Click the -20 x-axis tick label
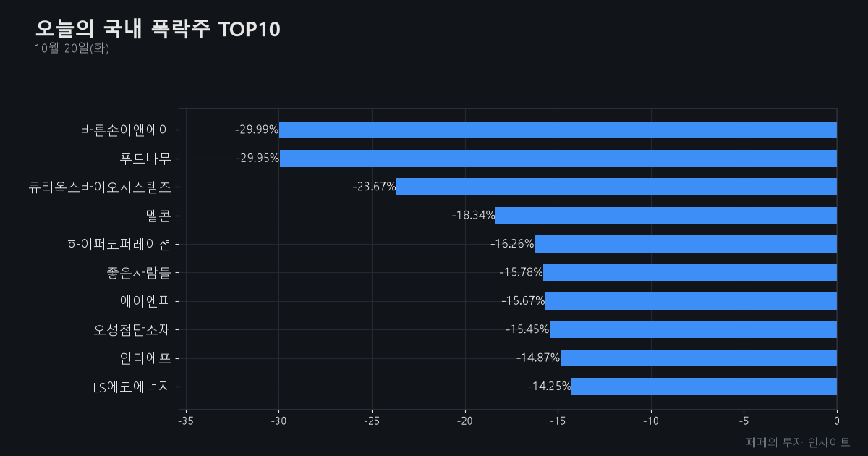Image resolution: width=868 pixels, height=456 pixels. (x=464, y=421)
